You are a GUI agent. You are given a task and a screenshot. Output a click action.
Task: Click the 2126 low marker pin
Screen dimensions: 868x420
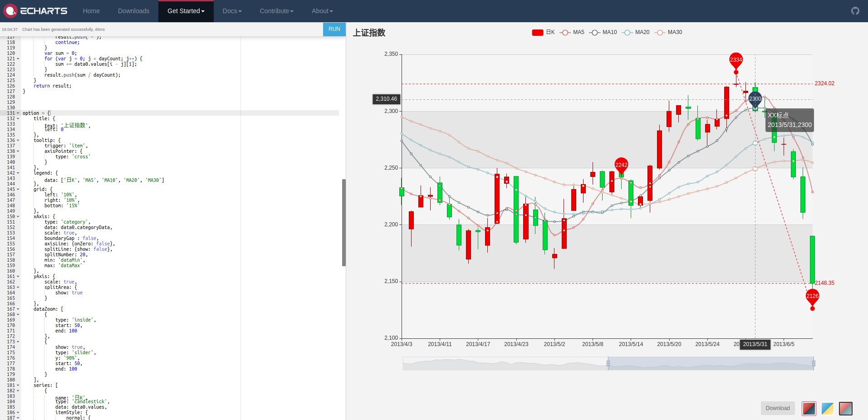(812, 296)
